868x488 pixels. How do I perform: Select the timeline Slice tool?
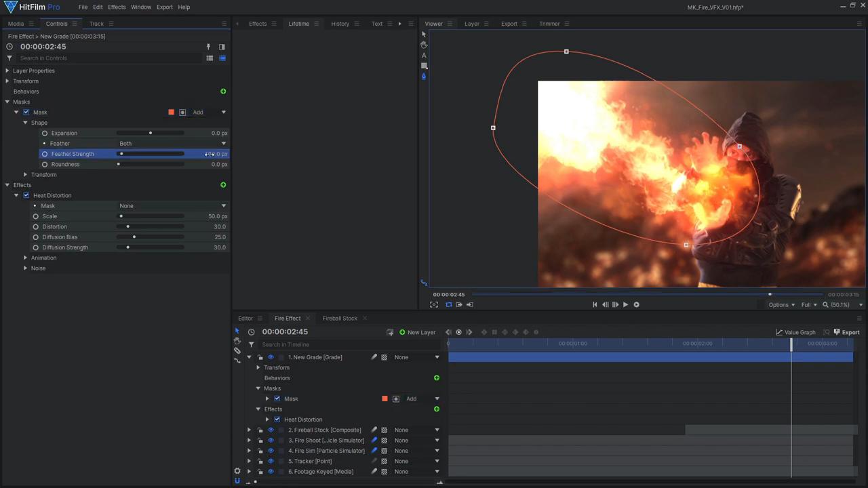point(237,351)
